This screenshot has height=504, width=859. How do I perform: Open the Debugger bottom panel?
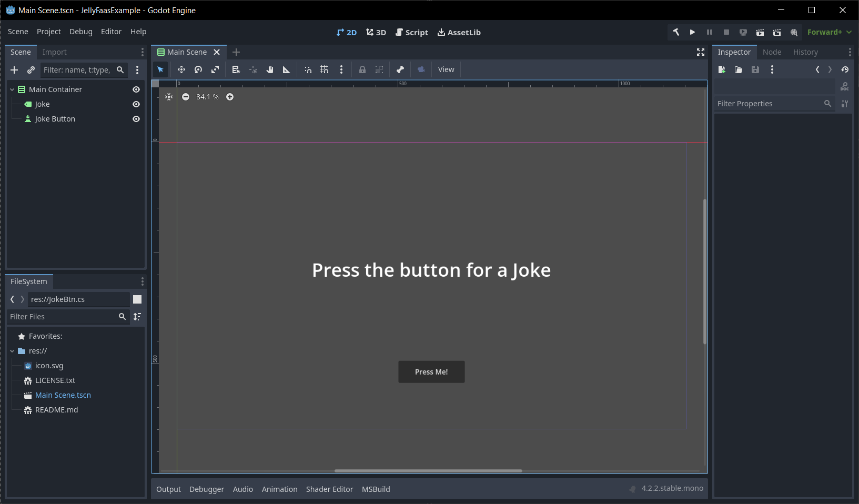tap(207, 489)
